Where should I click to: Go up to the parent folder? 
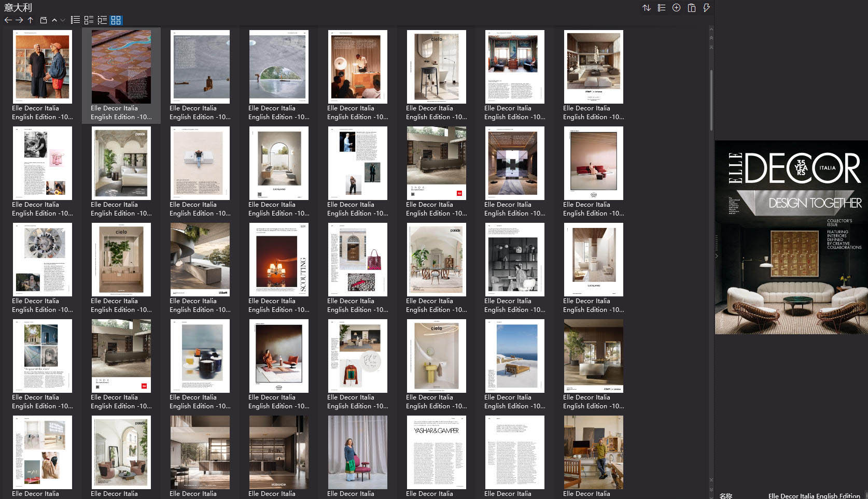pos(30,20)
